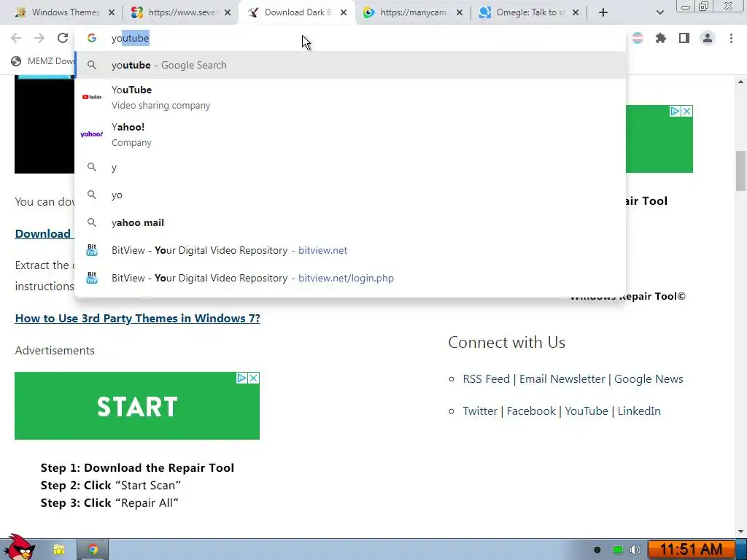Screen dimensions: 747x560
Task: Choose the youtube - Google Search suggestion
Action: point(350,65)
